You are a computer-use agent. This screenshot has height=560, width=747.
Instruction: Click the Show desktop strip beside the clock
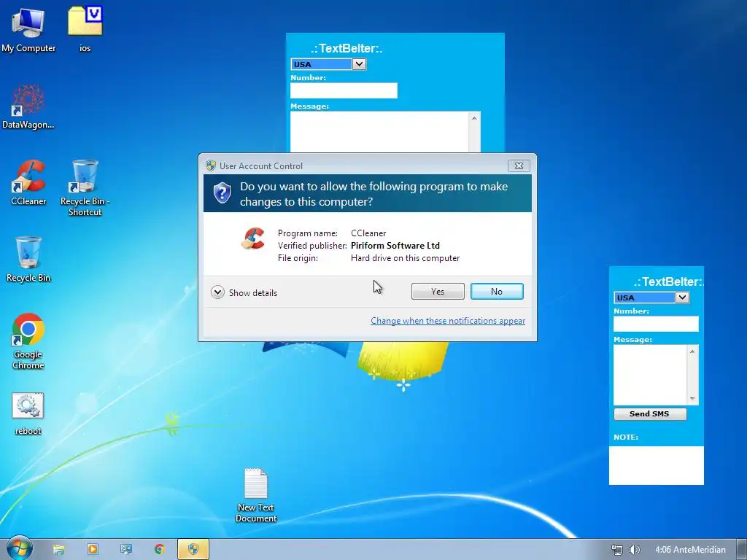[x=742, y=550]
